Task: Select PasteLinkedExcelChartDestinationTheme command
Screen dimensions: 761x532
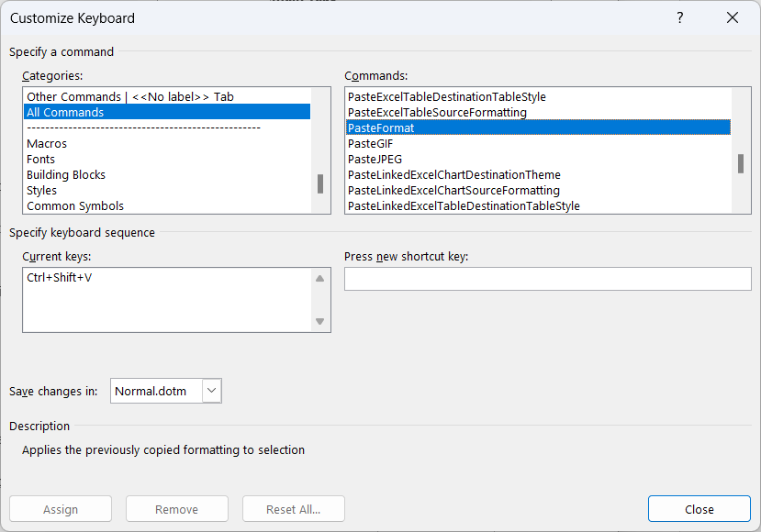Action: (454, 175)
